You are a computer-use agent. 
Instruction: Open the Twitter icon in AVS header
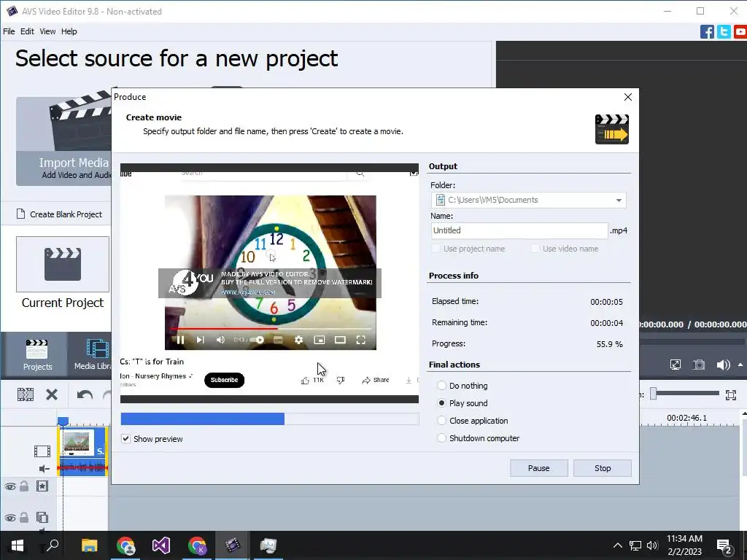click(724, 32)
